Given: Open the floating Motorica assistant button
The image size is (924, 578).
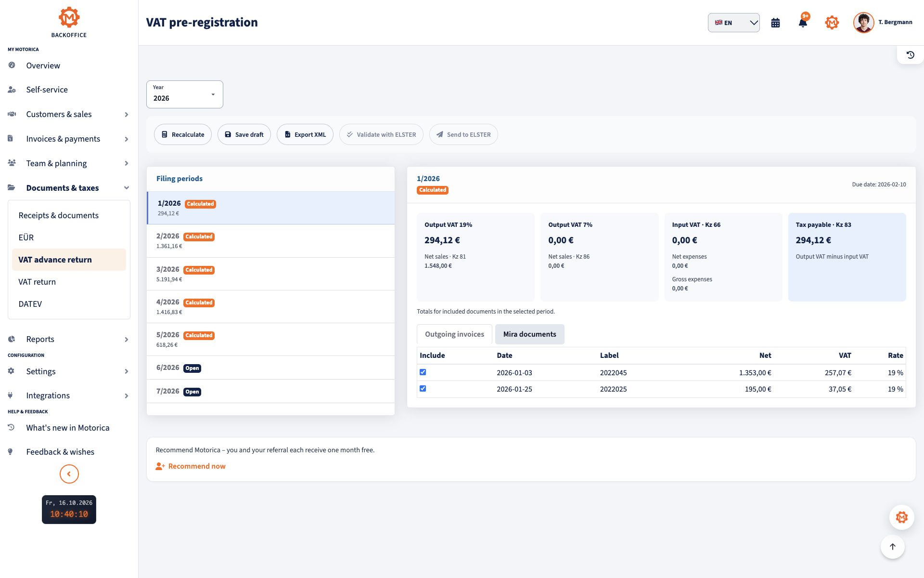Looking at the screenshot, I should pyautogui.click(x=901, y=517).
